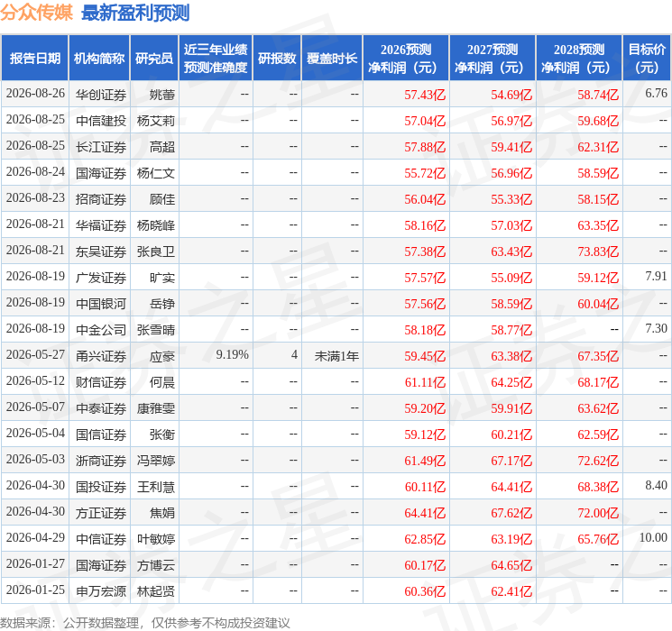The width and height of the screenshot is (672, 631).
Task: Click researcher name 方博云
Action: [x=155, y=565]
